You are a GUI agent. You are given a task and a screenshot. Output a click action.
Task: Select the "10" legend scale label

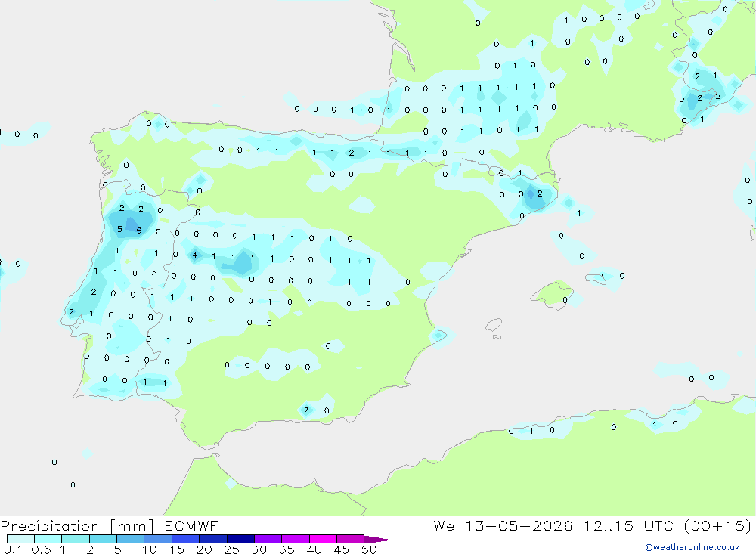[x=150, y=549]
